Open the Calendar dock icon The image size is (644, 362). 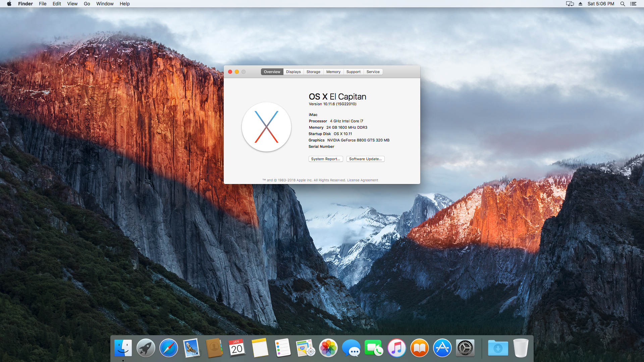click(237, 348)
